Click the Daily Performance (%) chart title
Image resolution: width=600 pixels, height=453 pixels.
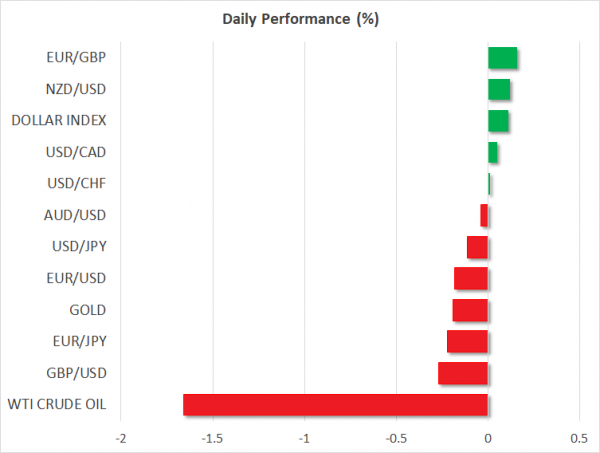[x=300, y=19]
